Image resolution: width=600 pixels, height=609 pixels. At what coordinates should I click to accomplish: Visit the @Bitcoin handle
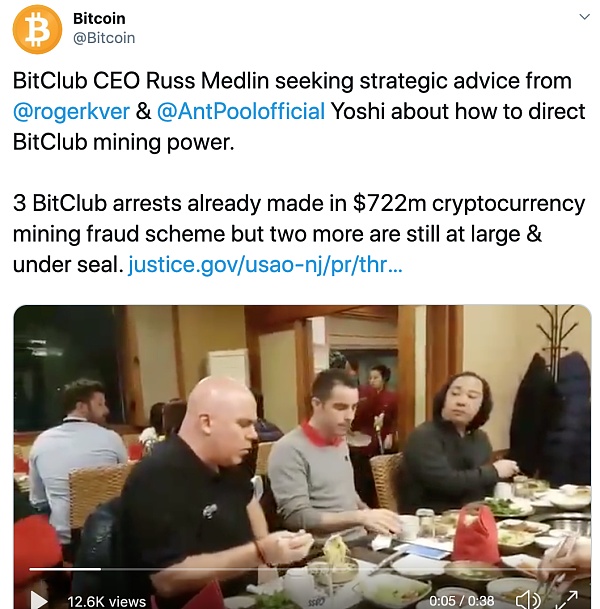[104, 38]
